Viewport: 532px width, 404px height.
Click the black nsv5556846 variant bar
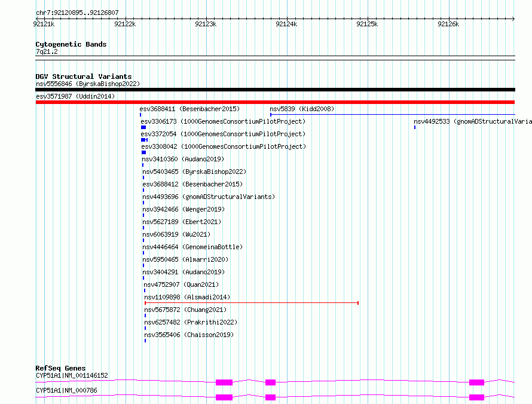coord(275,90)
